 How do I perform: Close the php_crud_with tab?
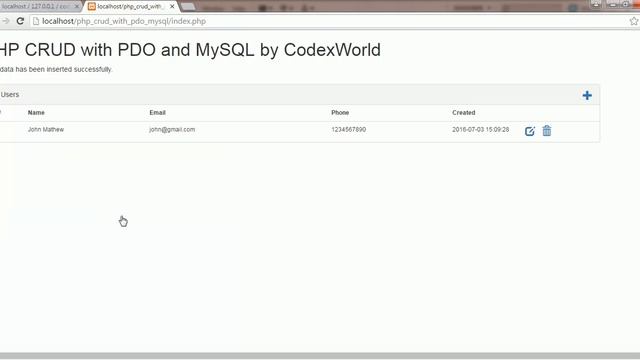click(x=172, y=7)
